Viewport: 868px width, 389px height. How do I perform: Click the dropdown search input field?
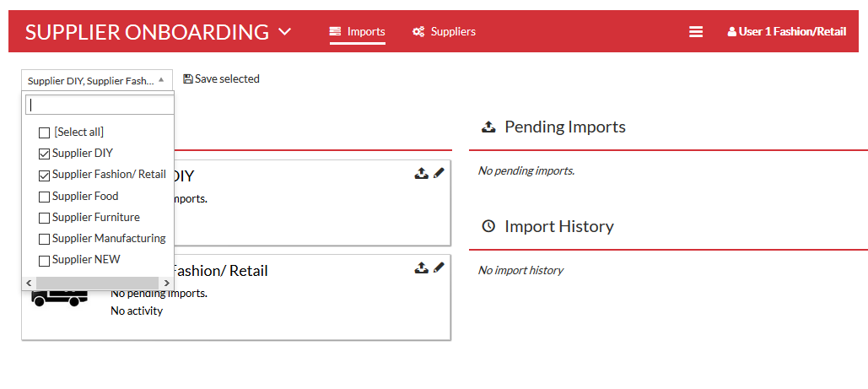pyautogui.click(x=100, y=105)
